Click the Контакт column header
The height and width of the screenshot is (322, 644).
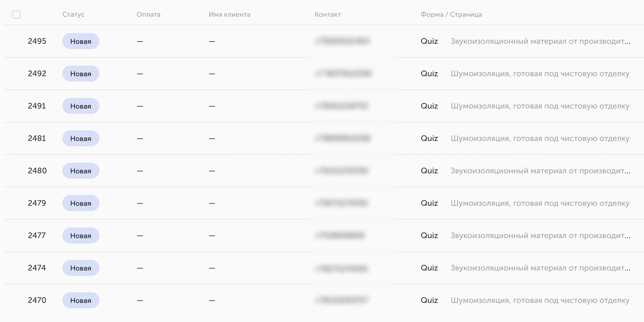coord(328,14)
